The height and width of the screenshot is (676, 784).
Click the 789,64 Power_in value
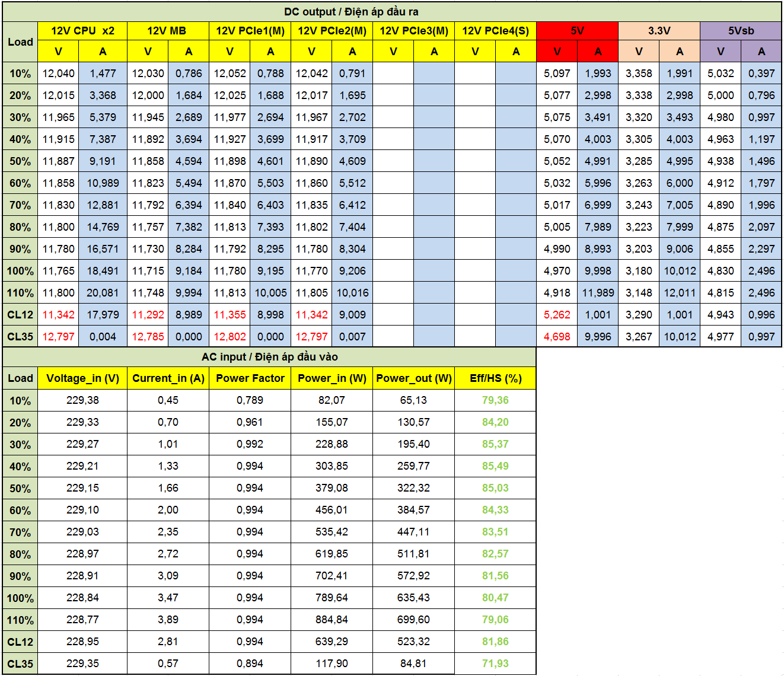tap(332, 598)
